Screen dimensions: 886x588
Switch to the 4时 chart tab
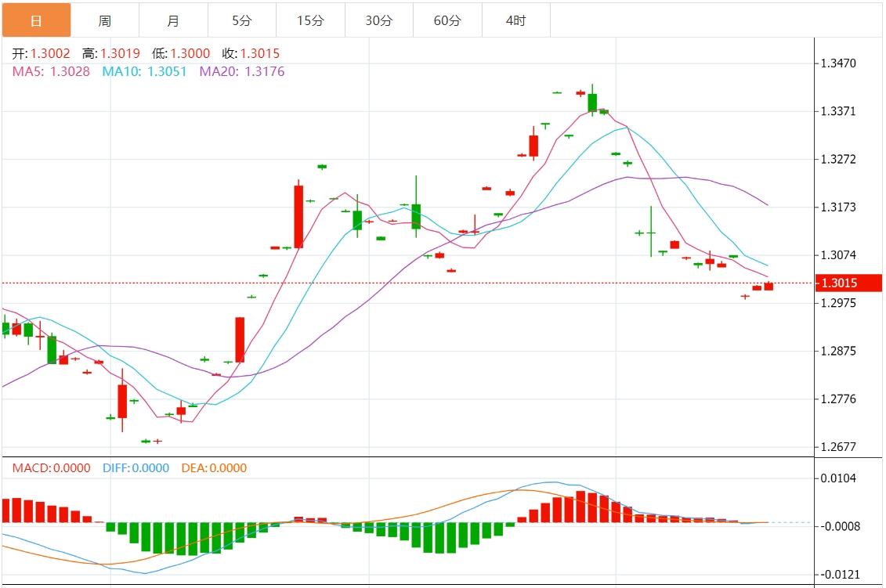coord(516,20)
